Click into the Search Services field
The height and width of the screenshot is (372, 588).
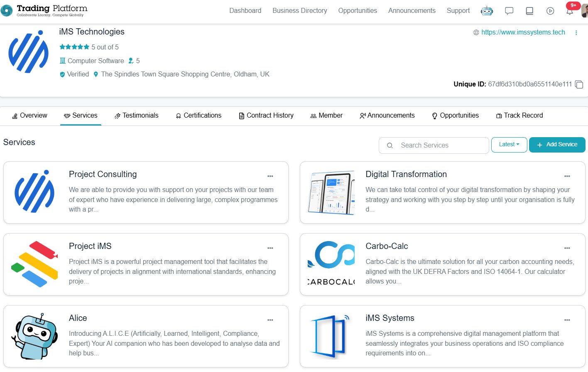pyautogui.click(x=434, y=145)
